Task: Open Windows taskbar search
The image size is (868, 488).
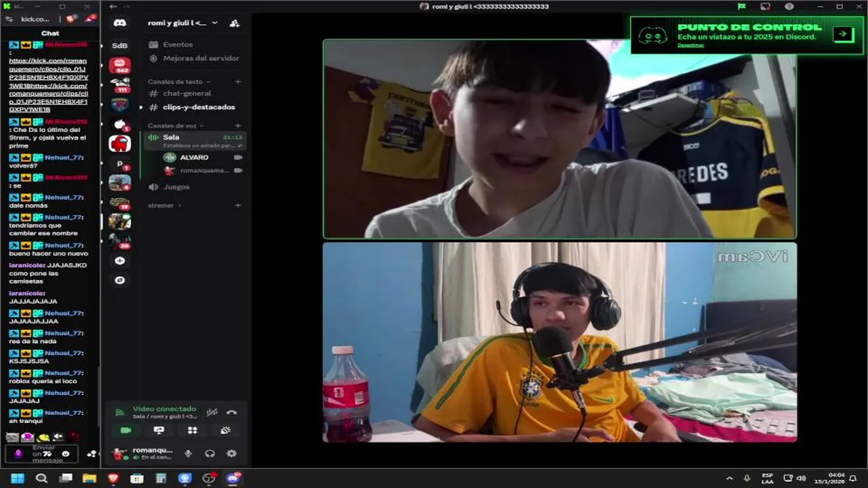Action: tap(41, 479)
